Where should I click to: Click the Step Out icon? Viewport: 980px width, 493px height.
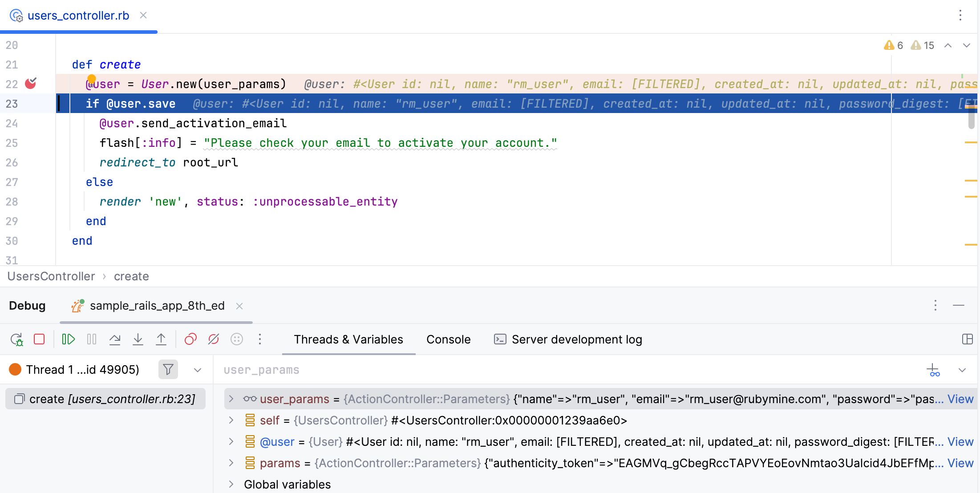pyautogui.click(x=161, y=339)
